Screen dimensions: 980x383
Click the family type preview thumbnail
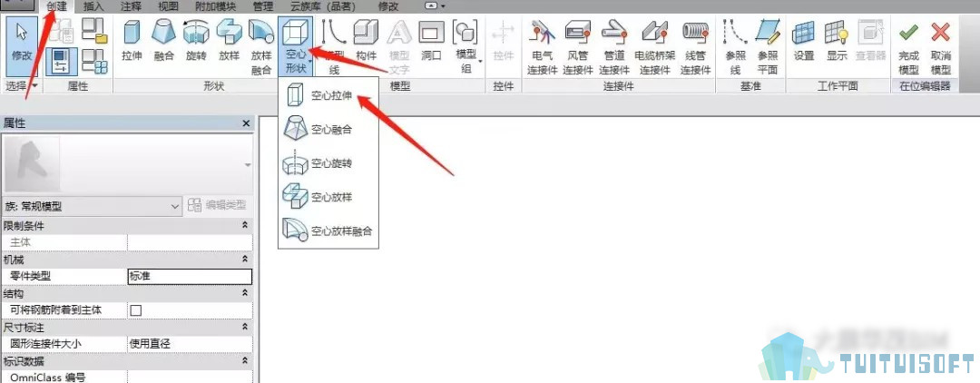tap(32, 165)
